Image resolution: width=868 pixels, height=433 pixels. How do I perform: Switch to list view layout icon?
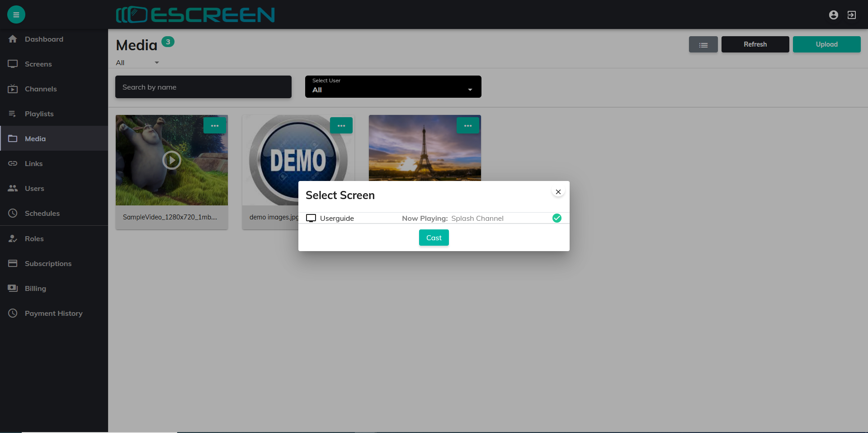(703, 44)
